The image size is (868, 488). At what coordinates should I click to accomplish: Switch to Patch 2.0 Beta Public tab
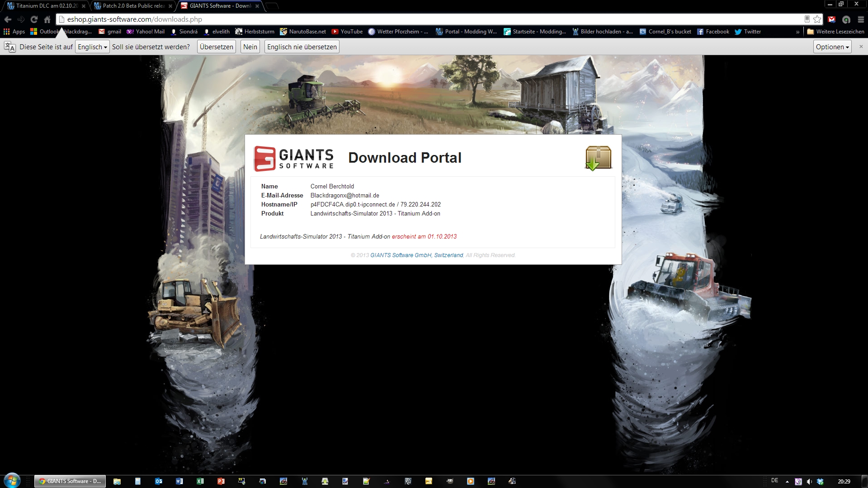click(132, 6)
